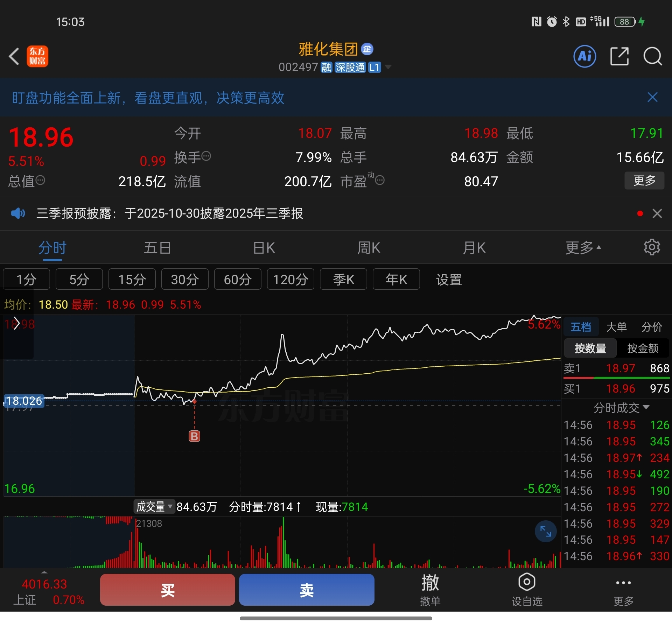Tap the speaker announcement icon
The height and width of the screenshot is (627, 672).
click(x=18, y=213)
